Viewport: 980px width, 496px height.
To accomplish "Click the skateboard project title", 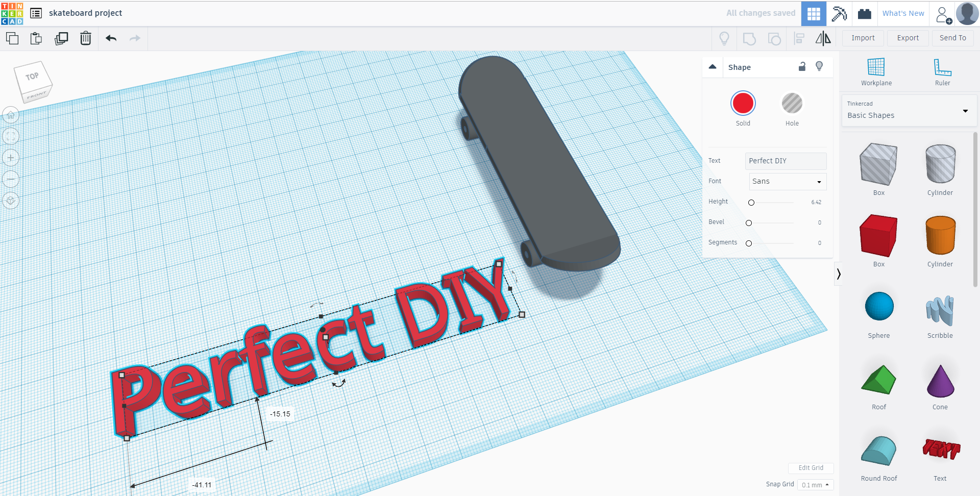I will click(x=85, y=13).
